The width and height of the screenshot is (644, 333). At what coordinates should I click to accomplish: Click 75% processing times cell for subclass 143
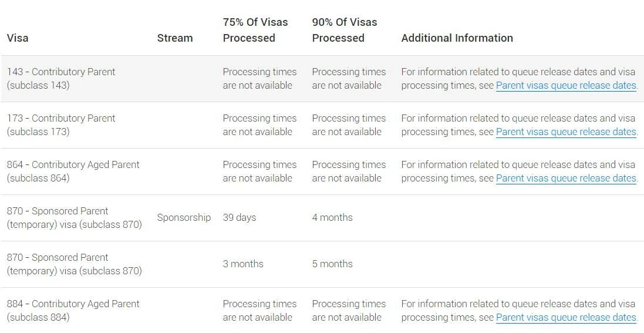[259, 78]
